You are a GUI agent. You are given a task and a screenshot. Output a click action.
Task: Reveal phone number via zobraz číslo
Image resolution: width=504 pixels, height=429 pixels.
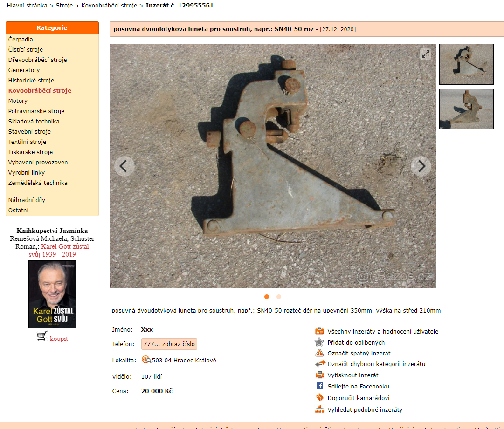169,344
